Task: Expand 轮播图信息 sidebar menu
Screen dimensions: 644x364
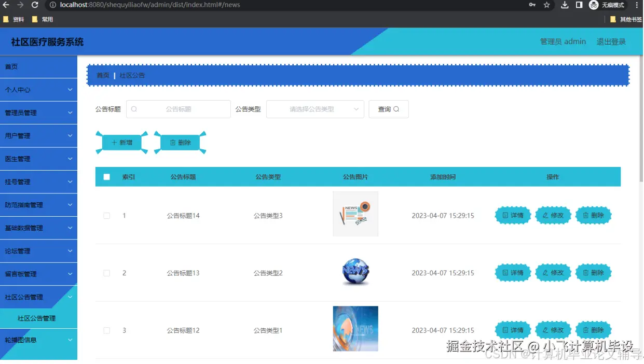Action: (38, 340)
